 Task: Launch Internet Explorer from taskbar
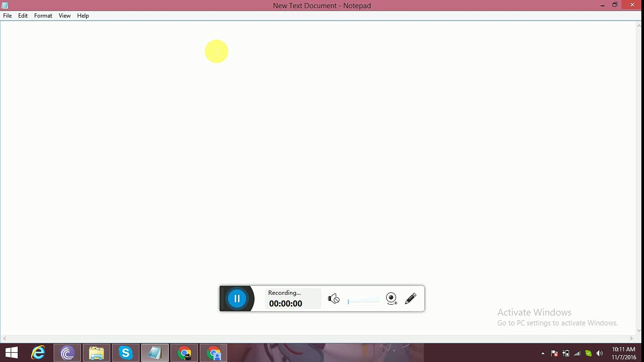pyautogui.click(x=38, y=353)
